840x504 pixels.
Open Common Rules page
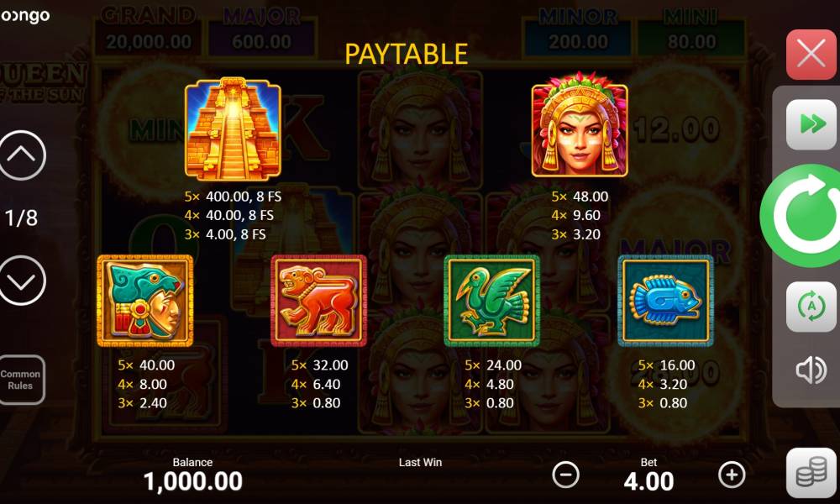point(20,379)
